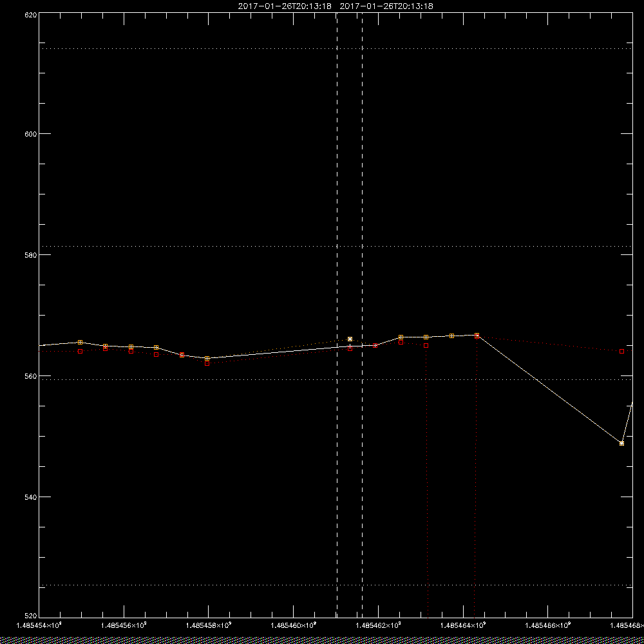The width and height of the screenshot is (644, 644).
Task: Click the 1.485462×10⁹ x-axis label
Action: point(379,625)
